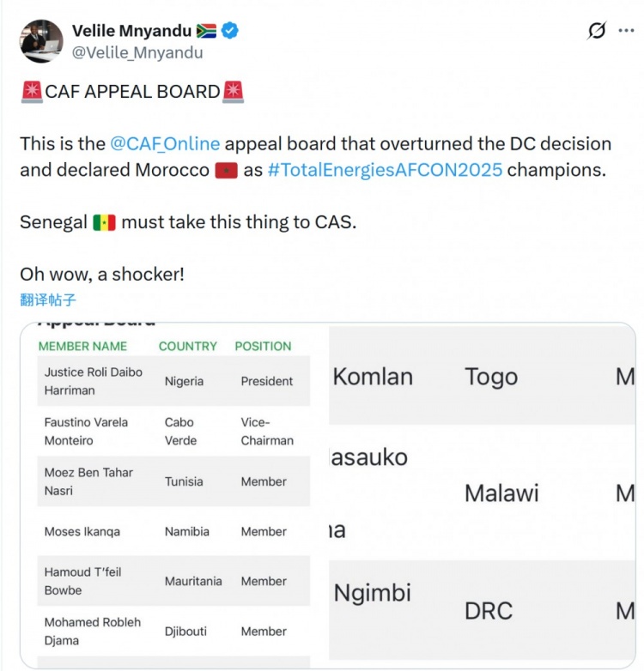644x671 pixels.
Task: Click the Grok icon on the post
Action: tap(596, 31)
